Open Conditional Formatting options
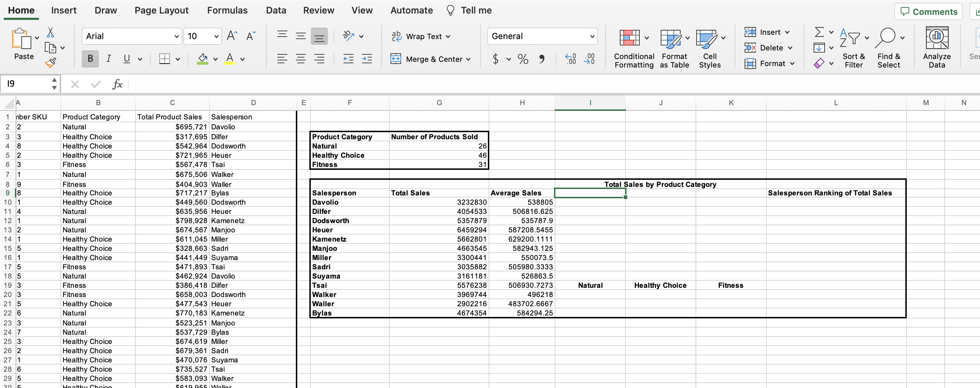The height and width of the screenshot is (388, 980). [633, 48]
